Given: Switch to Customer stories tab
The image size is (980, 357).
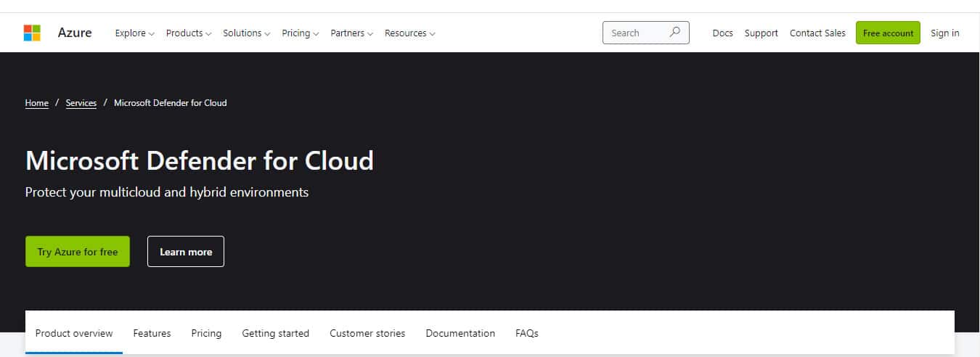Looking at the screenshot, I should click(x=367, y=333).
